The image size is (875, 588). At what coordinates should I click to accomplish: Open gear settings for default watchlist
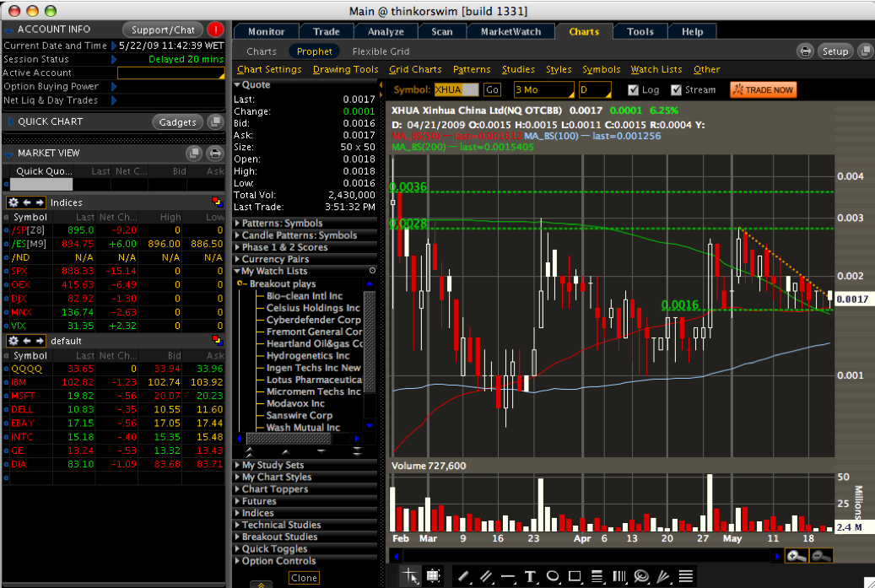point(14,341)
